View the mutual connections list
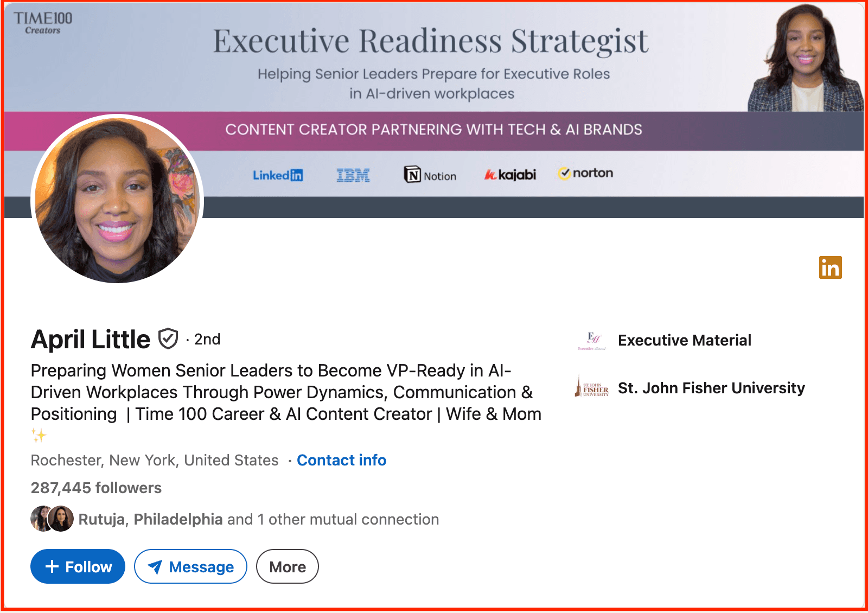The image size is (868, 613). coord(259,519)
